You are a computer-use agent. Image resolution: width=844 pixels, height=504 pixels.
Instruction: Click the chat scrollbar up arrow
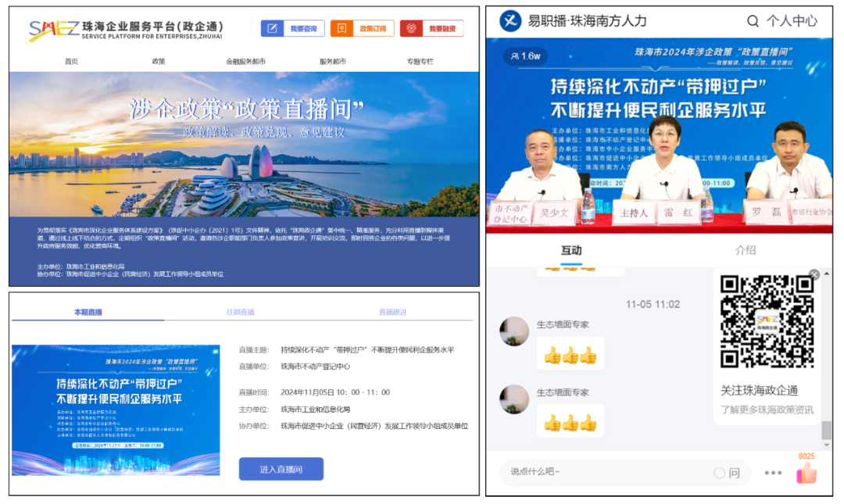coord(827,274)
